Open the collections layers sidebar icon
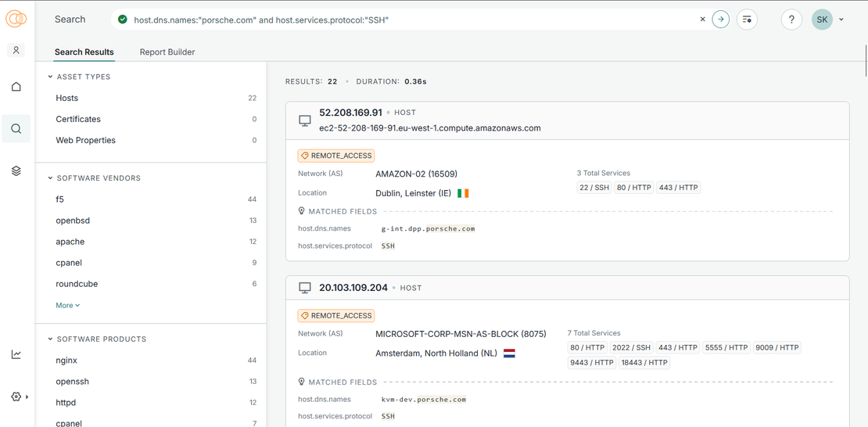The height and width of the screenshot is (427, 868). click(x=16, y=171)
